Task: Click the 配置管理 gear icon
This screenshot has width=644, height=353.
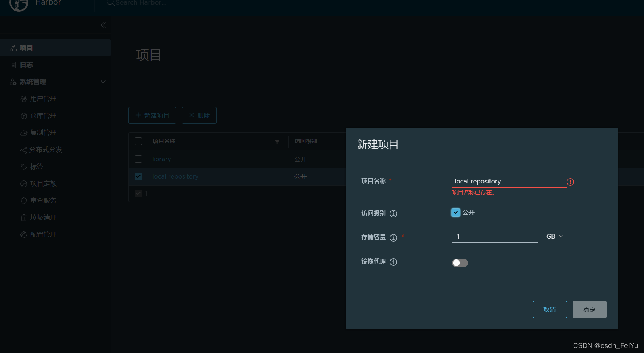Action: tap(23, 235)
